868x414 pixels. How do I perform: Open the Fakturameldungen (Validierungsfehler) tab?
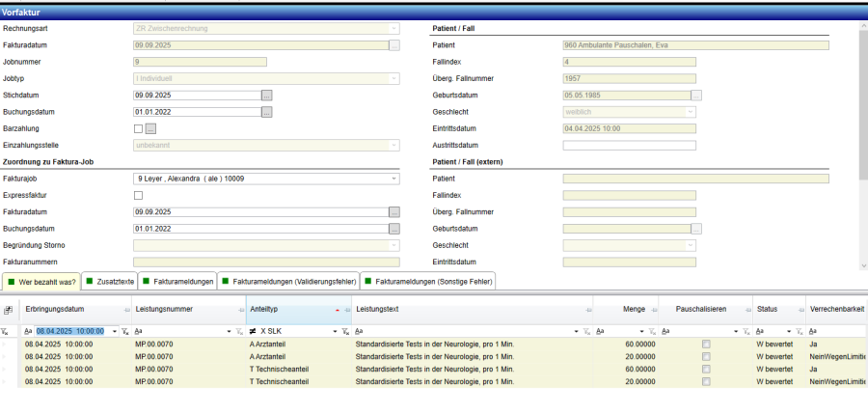click(x=287, y=282)
